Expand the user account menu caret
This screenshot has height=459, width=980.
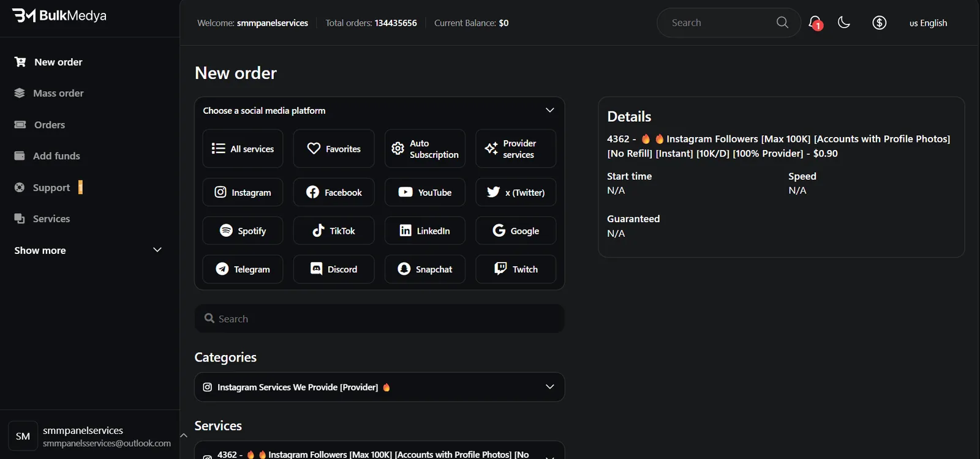pos(183,436)
